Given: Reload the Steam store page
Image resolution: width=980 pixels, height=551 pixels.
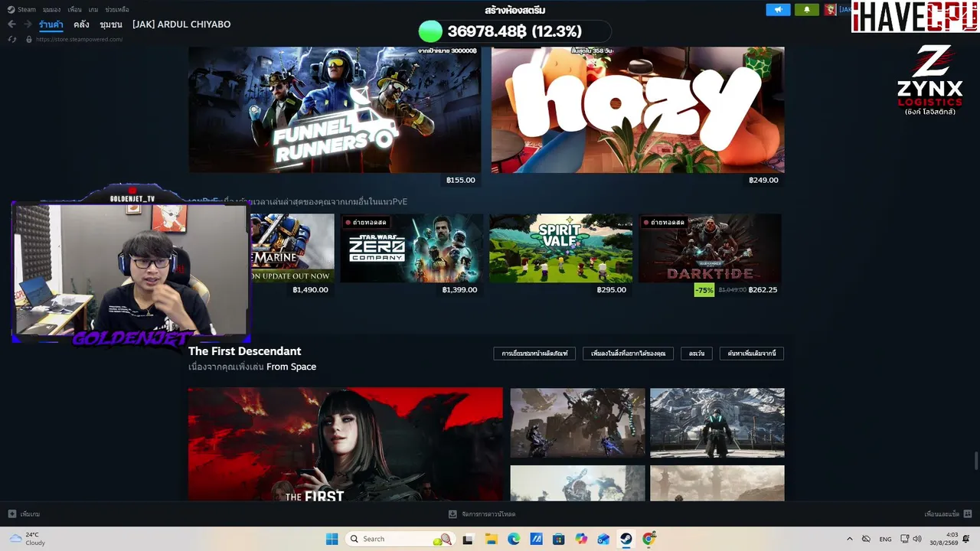Looking at the screenshot, I should (x=11, y=39).
